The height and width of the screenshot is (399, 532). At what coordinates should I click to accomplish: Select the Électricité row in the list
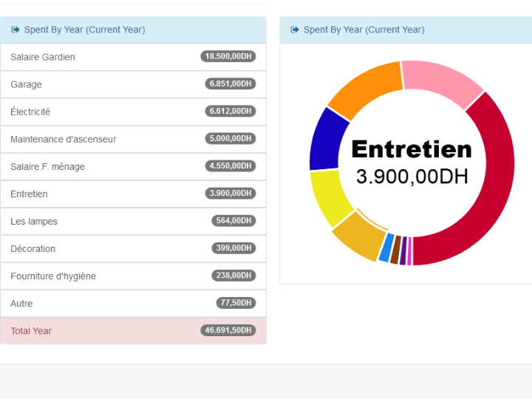[133, 112]
